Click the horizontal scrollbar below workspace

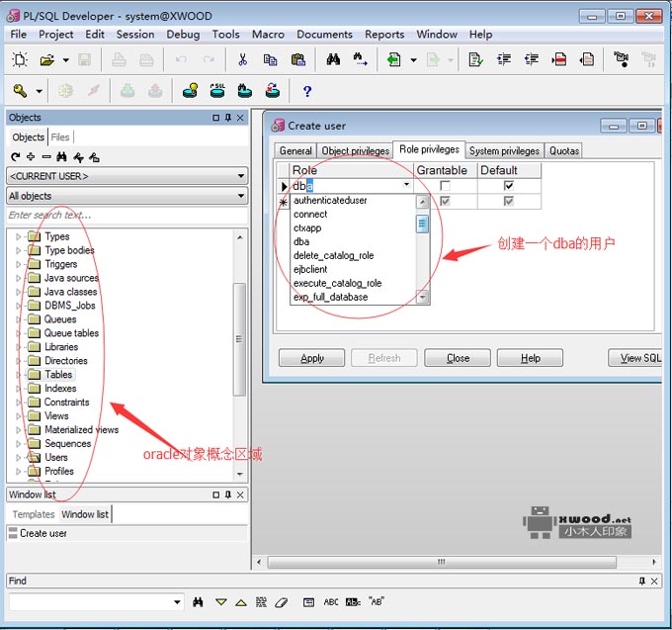[442, 562]
